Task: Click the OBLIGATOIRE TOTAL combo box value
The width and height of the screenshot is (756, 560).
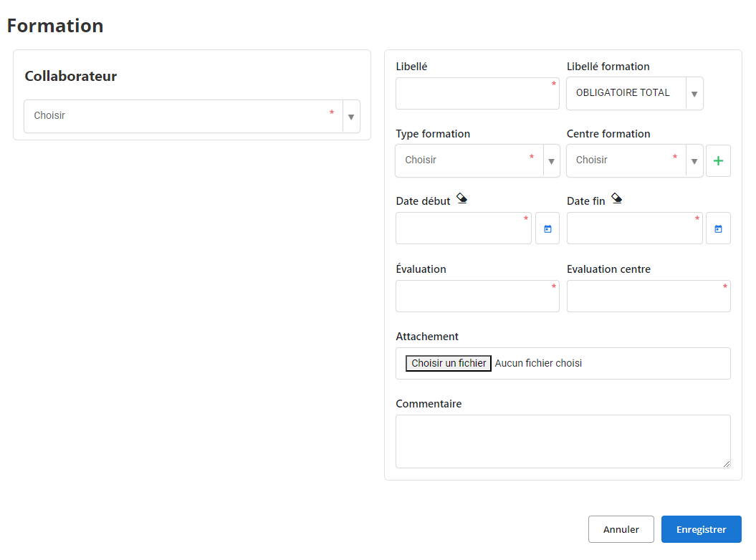Action: (x=623, y=92)
